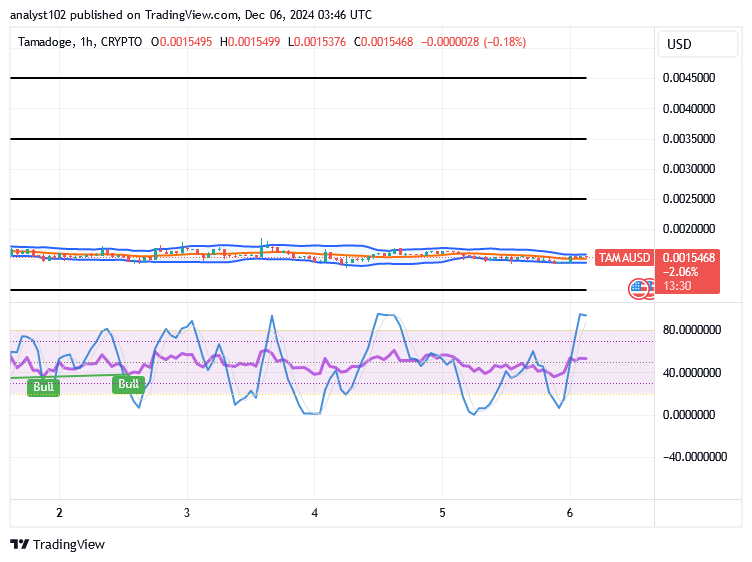
Task: Click the TradingView logo at bottom left
Action: (x=58, y=545)
